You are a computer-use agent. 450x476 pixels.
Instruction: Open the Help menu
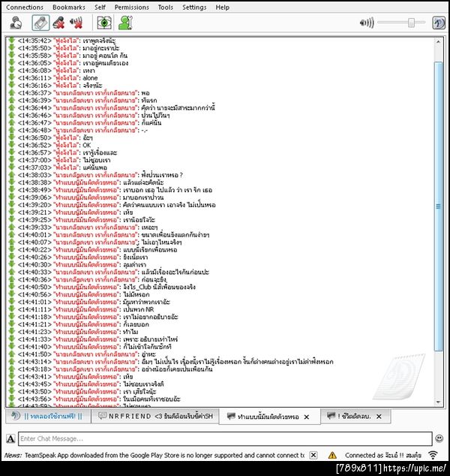point(222,8)
